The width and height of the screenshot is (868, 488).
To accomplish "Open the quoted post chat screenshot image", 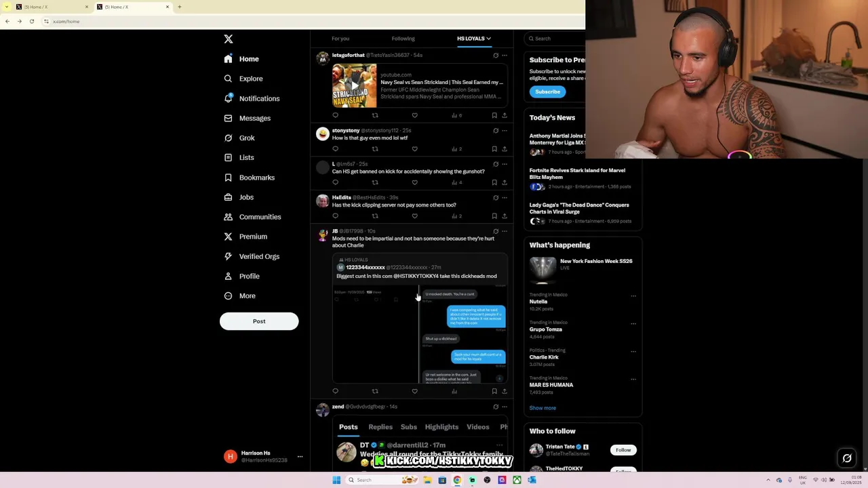I will (x=420, y=333).
